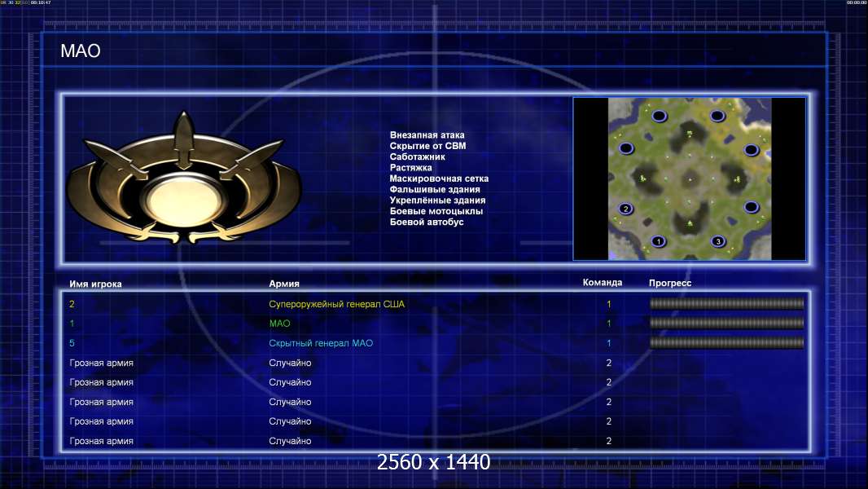Select the Саботажник ability line

tap(417, 156)
